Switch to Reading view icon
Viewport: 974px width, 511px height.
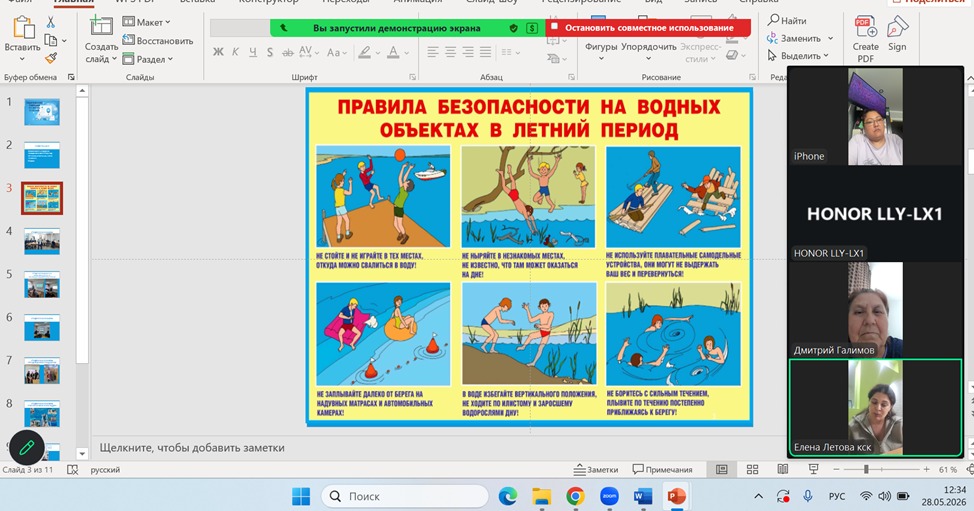[783, 469]
